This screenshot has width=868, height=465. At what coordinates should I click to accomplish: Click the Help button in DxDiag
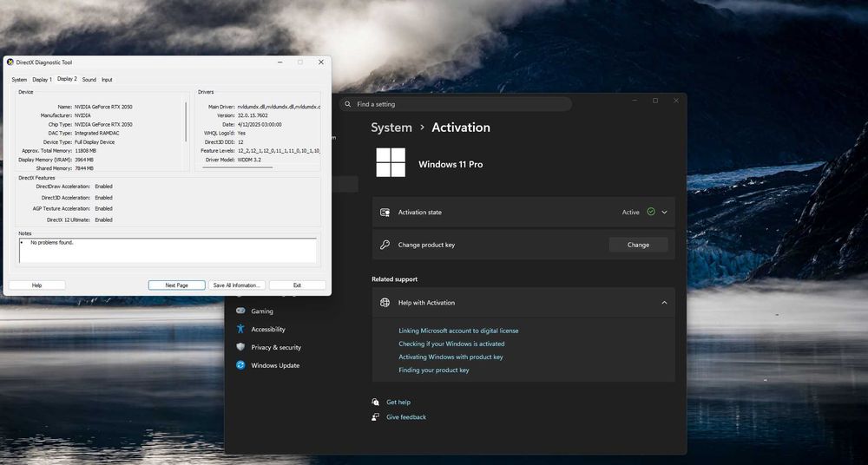[37, 285]
